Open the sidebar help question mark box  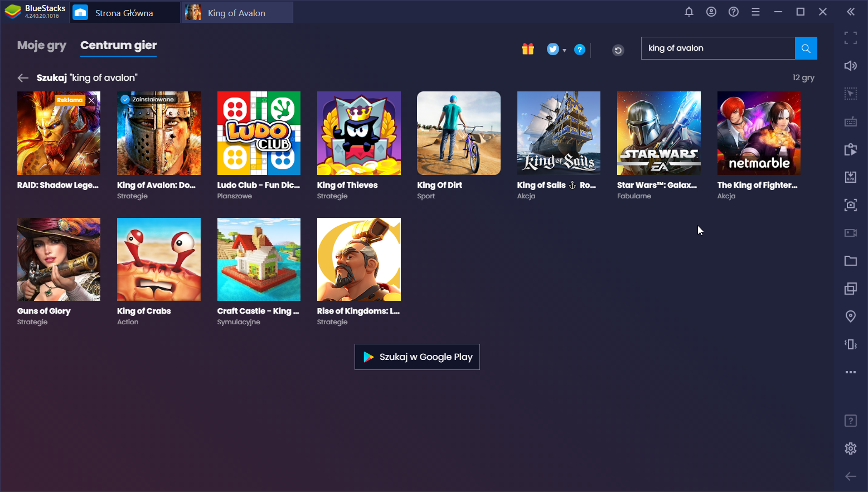tap(851, 421)
